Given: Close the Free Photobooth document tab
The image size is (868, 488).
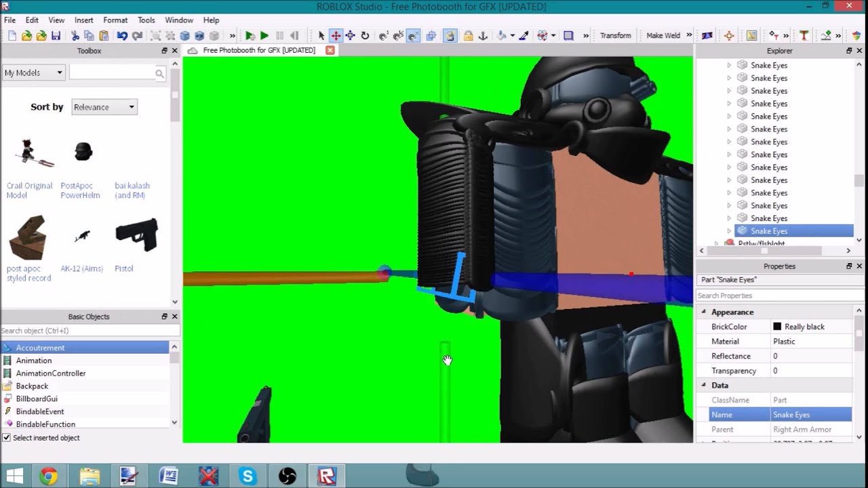Looking at the screenshot, I should click(x=330, y=50).
